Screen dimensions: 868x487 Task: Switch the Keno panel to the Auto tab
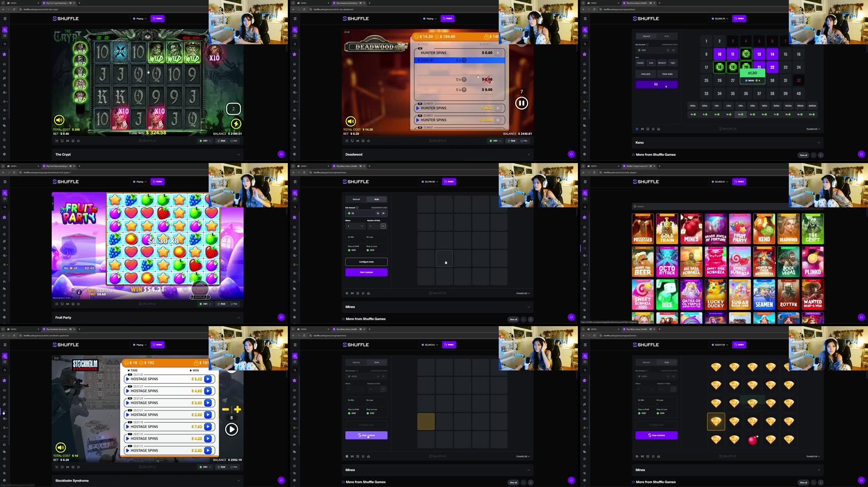coord(666,36)
